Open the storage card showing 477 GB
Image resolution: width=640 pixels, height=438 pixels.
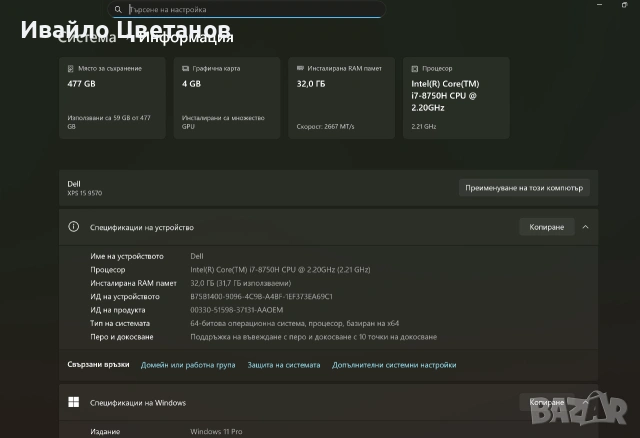(112, 98)
